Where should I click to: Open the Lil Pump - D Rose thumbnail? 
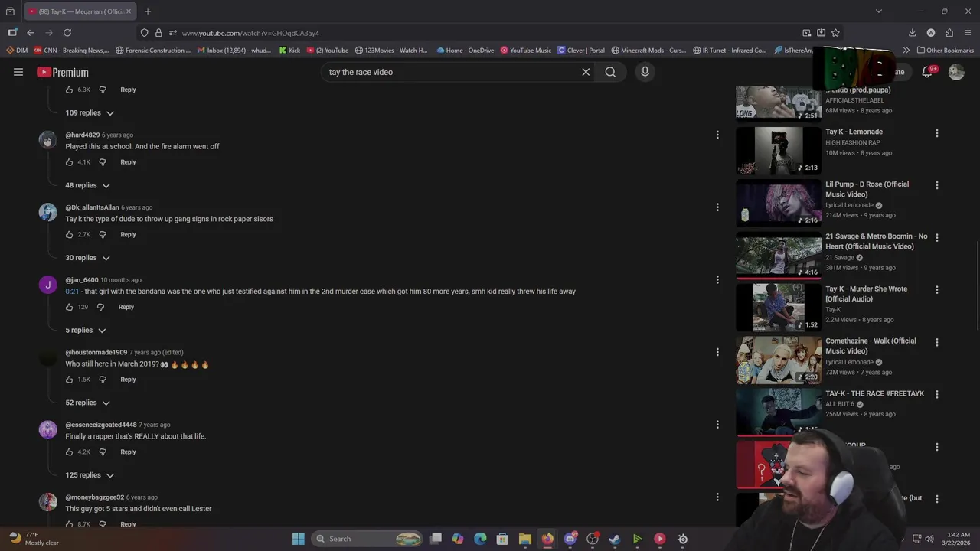click(779, 204)
